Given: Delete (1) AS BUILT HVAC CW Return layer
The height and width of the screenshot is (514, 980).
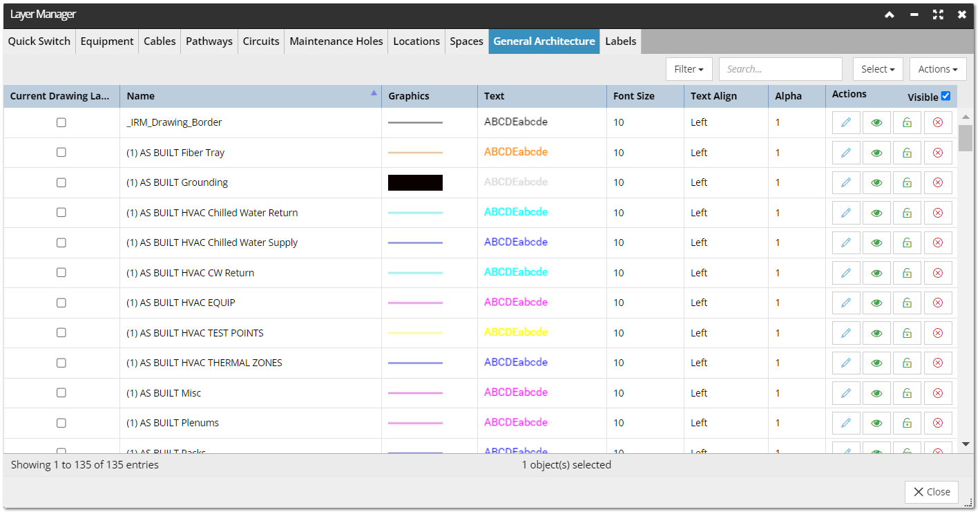Looking at the screenshot, I should [938, 273].
